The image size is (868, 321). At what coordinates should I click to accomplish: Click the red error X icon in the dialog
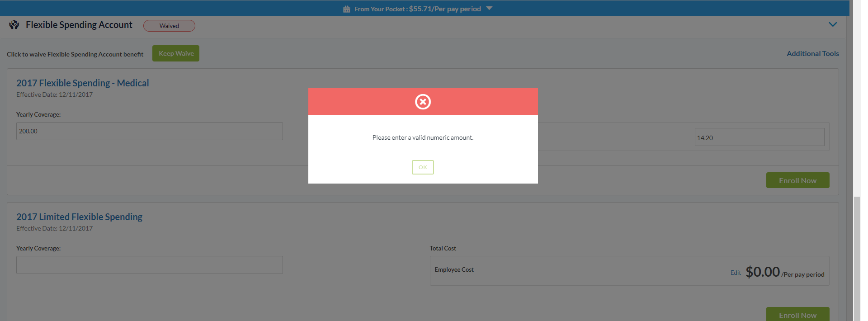click(x=423, y=102)
